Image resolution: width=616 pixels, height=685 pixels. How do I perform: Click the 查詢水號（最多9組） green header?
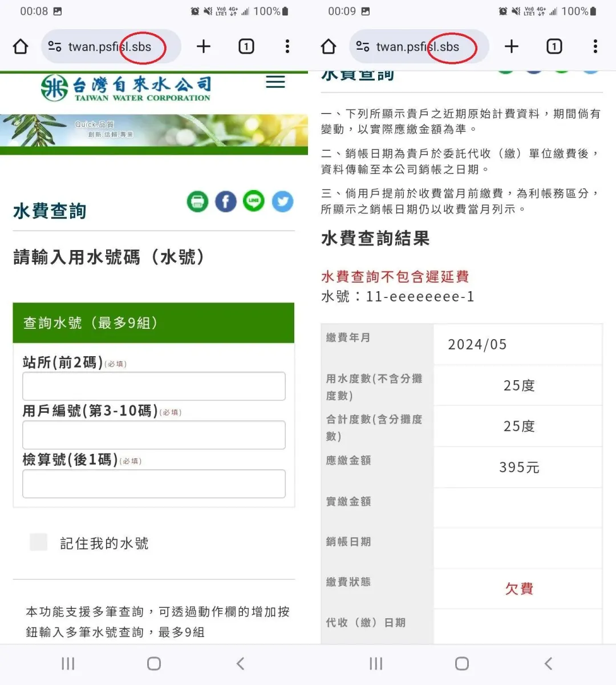click(x=153, y=323)
